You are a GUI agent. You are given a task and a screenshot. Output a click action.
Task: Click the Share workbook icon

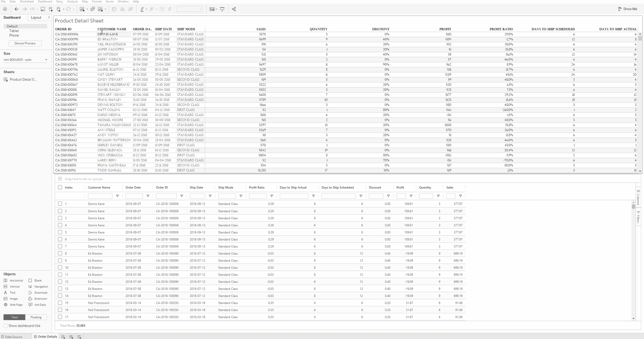234,9
